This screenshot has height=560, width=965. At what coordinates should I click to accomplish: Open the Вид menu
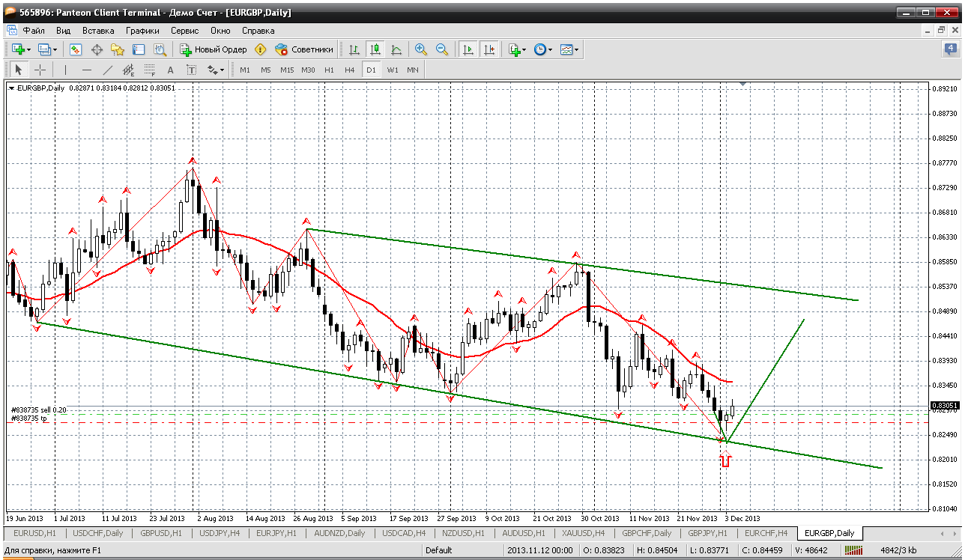click(x=63, y=31)
